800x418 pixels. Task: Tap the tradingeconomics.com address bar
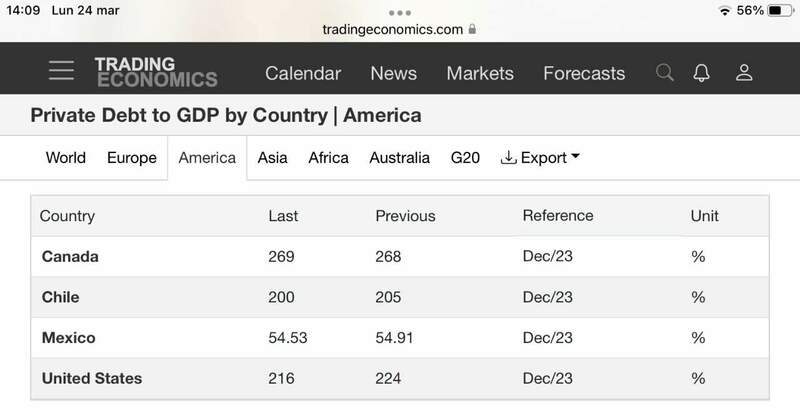(x=393, y=29)
